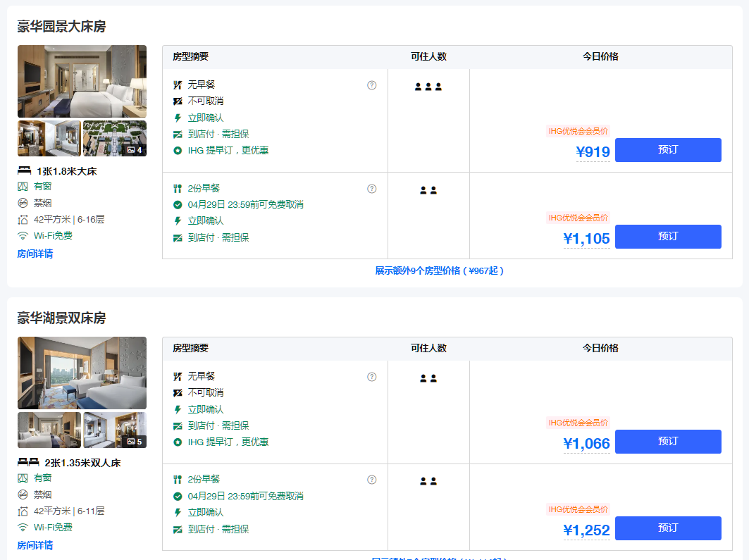Open photo gallery via the 5-photos badge
This screenshot has height=560, width=749.
pos(135,442)
